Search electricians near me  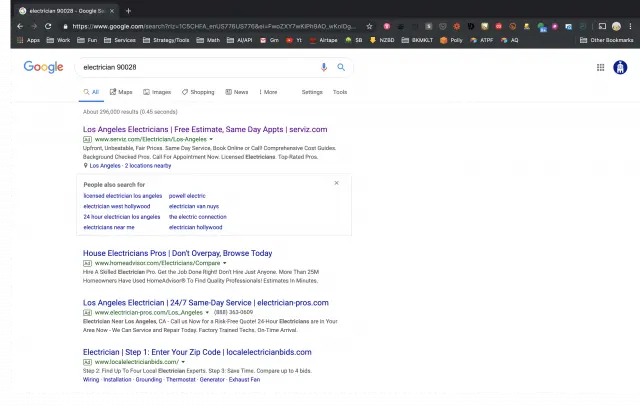click(x=109, y=227)
